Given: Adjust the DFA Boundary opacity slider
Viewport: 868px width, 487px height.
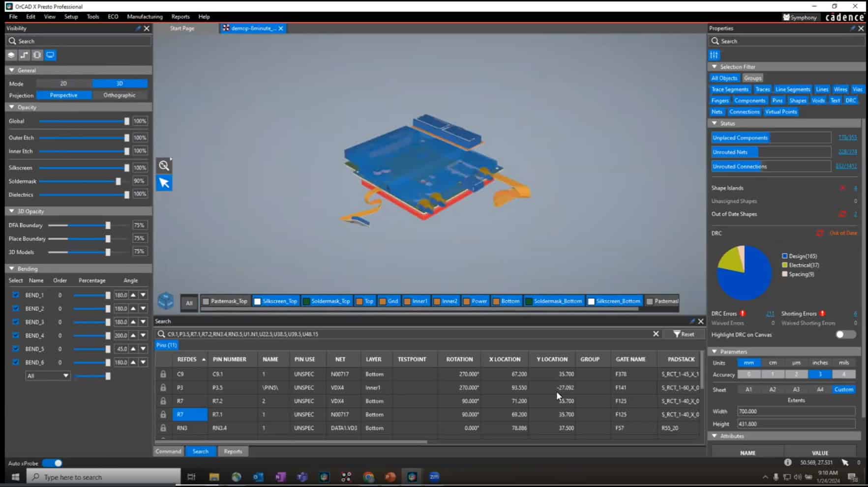Looking at the screenshot, I should click(x=108, y=225).
